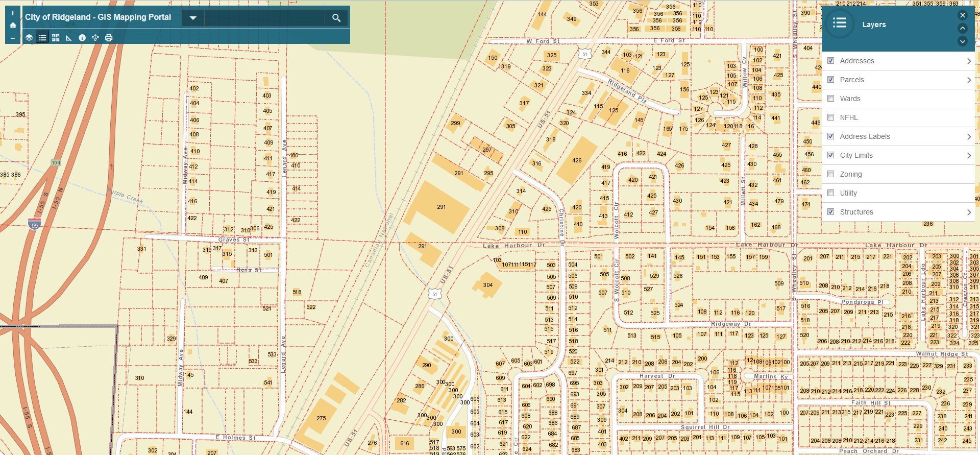
Task: Uncheck the Parcels layer
Action: pyautogui.click(x=831, y=80)
